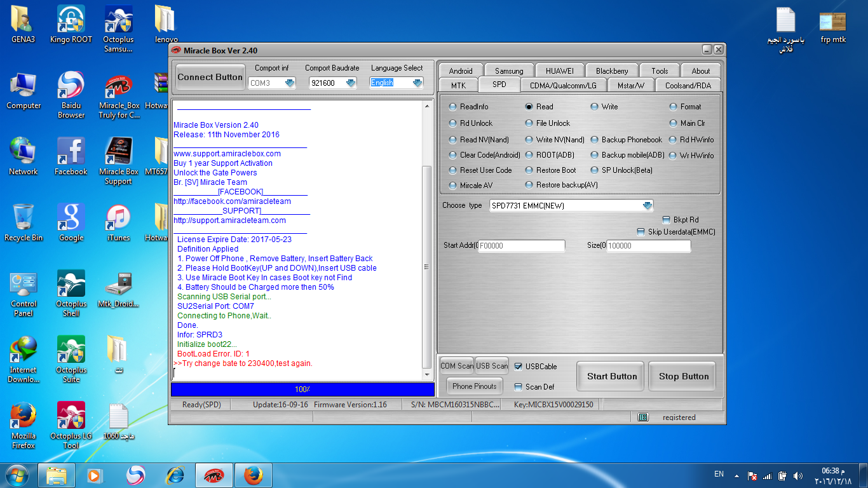Launch Octoplus Shell desktop shortcut
This screenshot has height=488, width=868.
coord(71,293)
